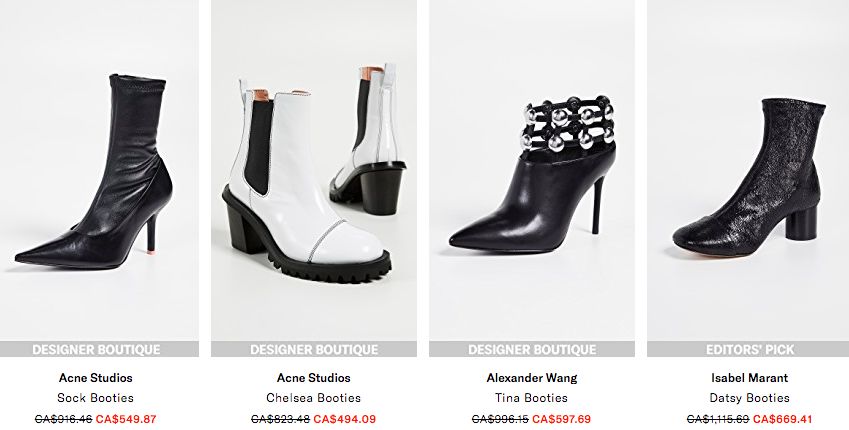
Task: Select the Tina Booties product name
Action: (532, 398)
